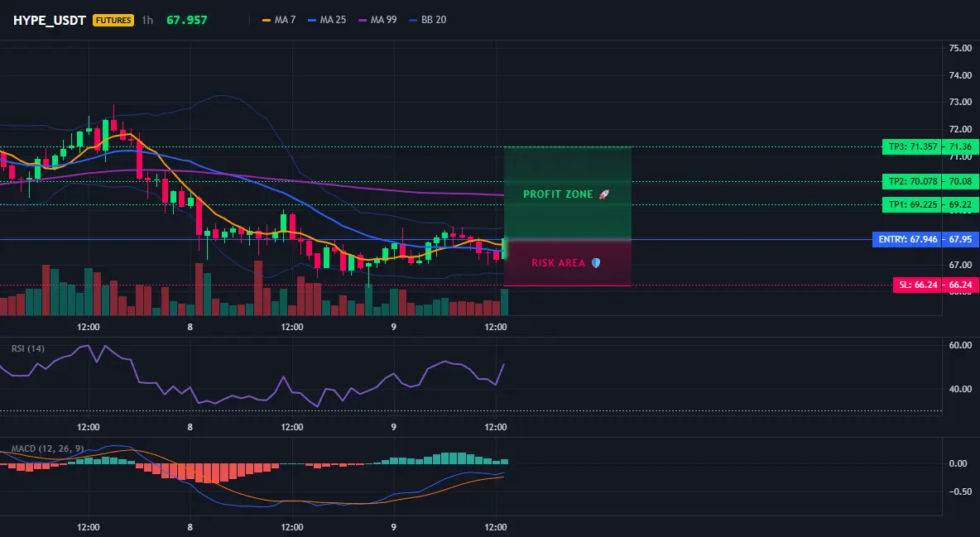Select the 1h timeframe label
Screen dimensions: 980x537
pos(147,20)
